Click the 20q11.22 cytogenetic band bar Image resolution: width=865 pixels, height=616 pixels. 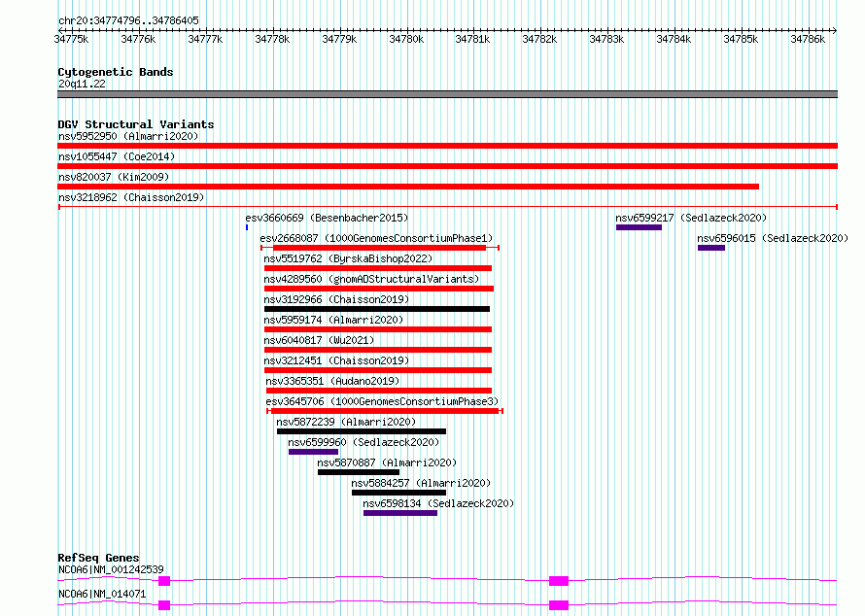click(x=447, y=94)
